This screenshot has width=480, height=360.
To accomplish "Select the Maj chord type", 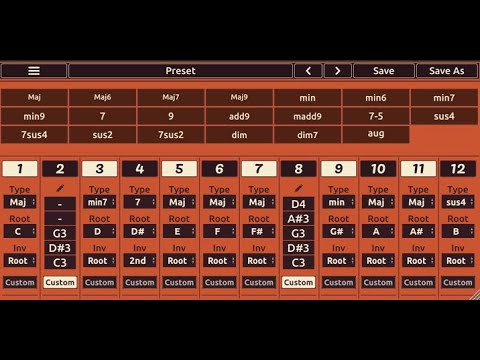I will point(34,97).
